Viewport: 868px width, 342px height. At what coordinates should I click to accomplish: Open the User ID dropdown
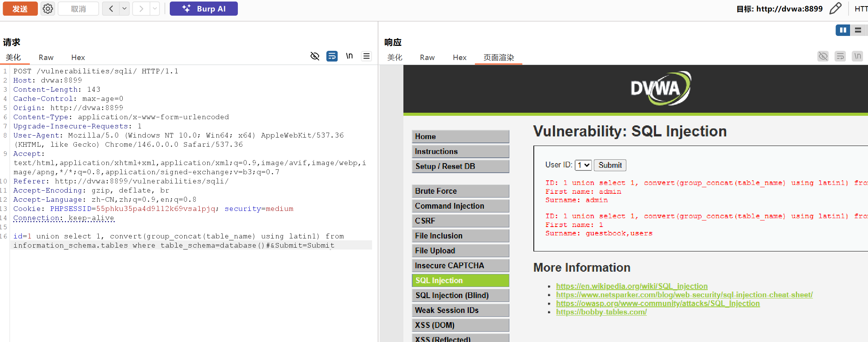(x=583, y=165)
